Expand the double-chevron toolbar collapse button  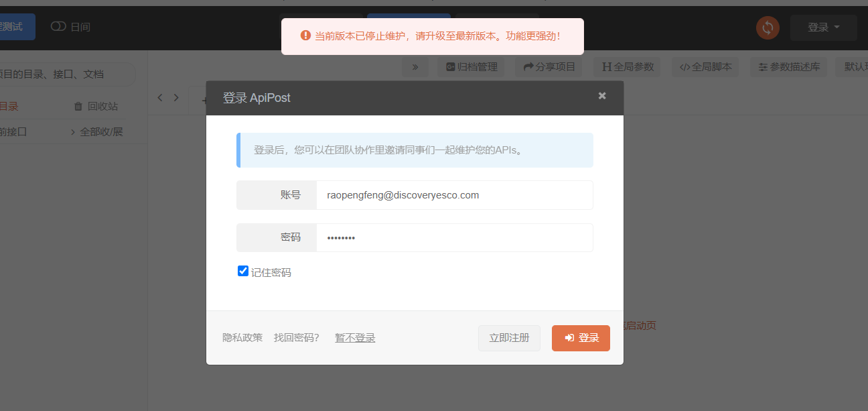(415, 67)
